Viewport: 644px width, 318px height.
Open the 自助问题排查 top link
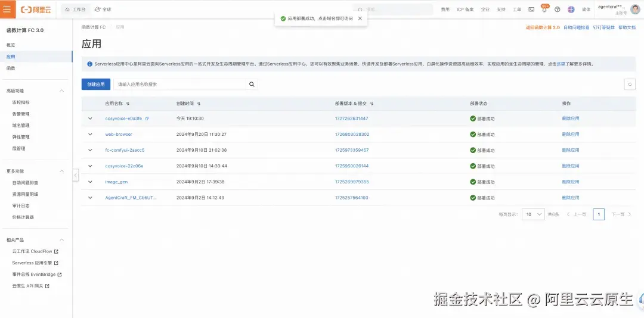coord(576,27)
